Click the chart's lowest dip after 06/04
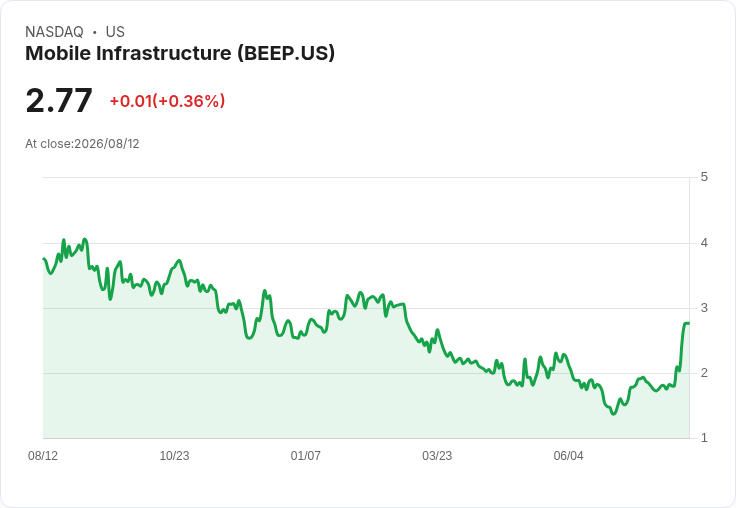Image resolution: width=736 pixels, height=508 pixels. click(x=613, y=414)
